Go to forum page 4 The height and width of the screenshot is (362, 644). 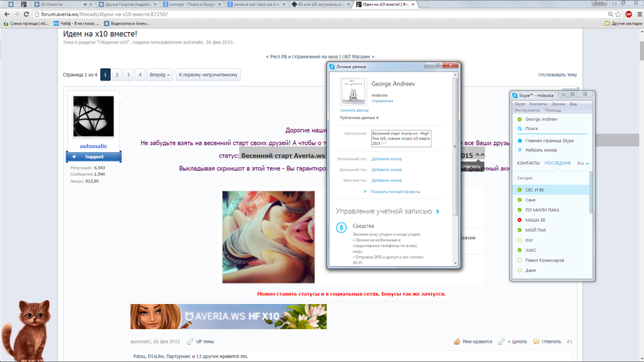coord(140,75)
